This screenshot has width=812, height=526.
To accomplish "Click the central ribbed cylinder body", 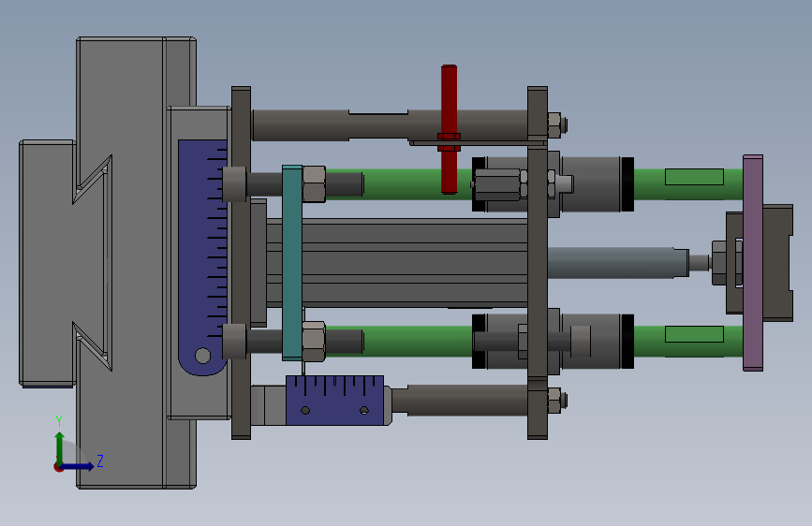I will coord(397,262).
